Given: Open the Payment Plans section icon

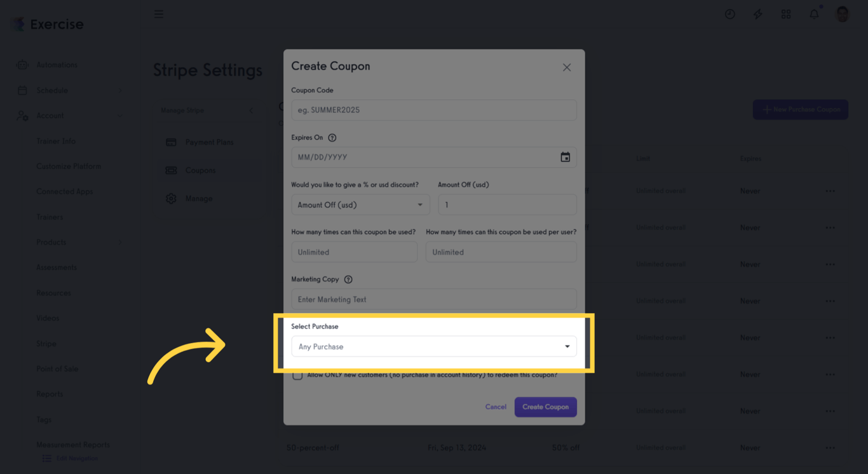Looking at the screenshot, I should [x=171, y=142].
